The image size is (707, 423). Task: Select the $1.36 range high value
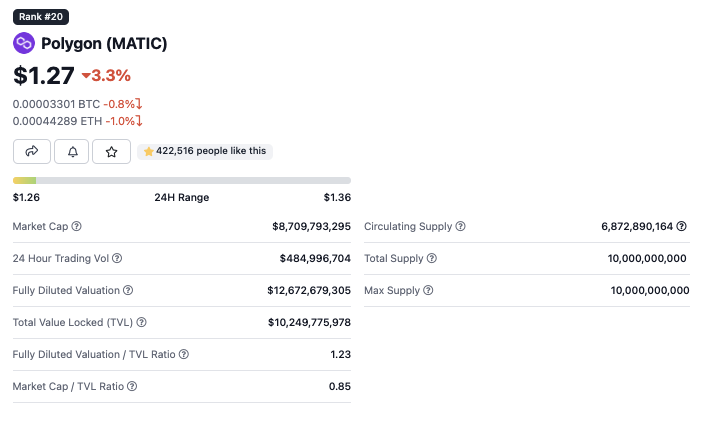point(337,197)
